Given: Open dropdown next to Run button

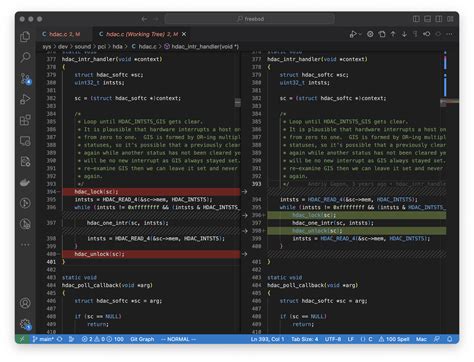Looking at the screenshot, I should pyautogui.click(x=360, y=34).
